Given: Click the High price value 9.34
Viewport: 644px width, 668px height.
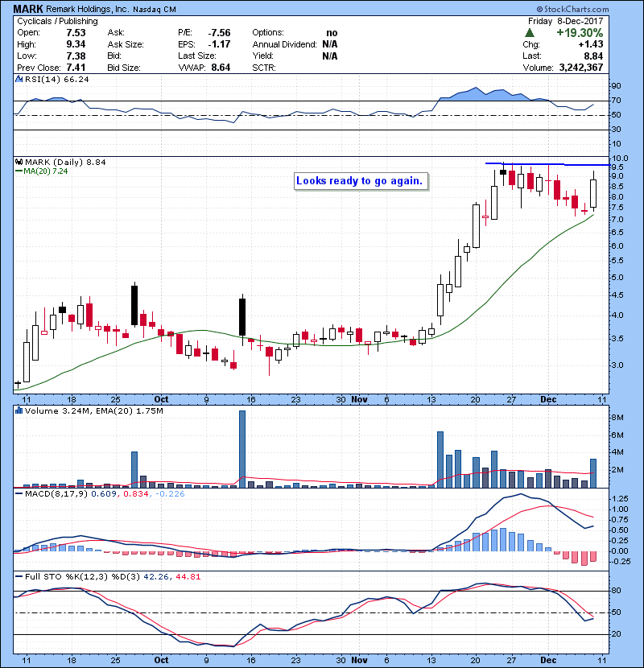Looking at the screenshot, I should pyautogui.click(x=76, y=44).
